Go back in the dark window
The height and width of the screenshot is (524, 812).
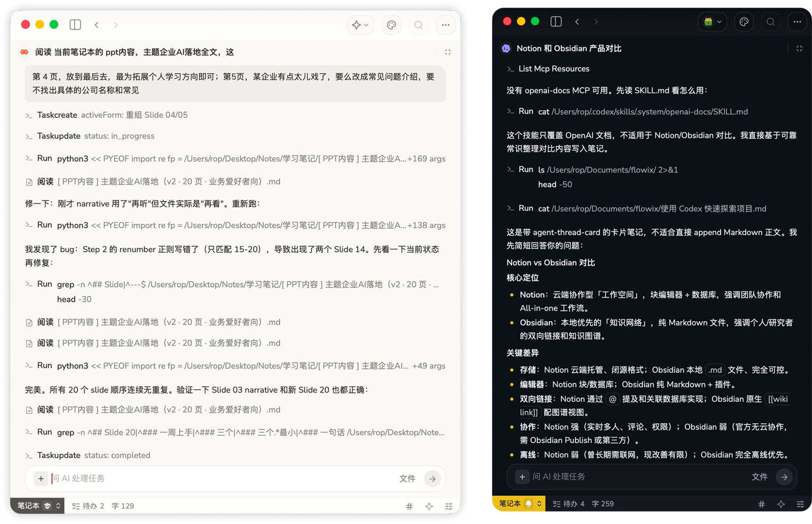(577, 21)
